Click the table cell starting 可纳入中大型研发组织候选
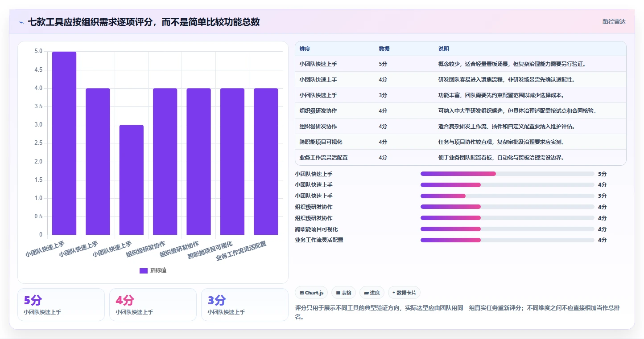 pyautogui.click(x=517, y=111)
